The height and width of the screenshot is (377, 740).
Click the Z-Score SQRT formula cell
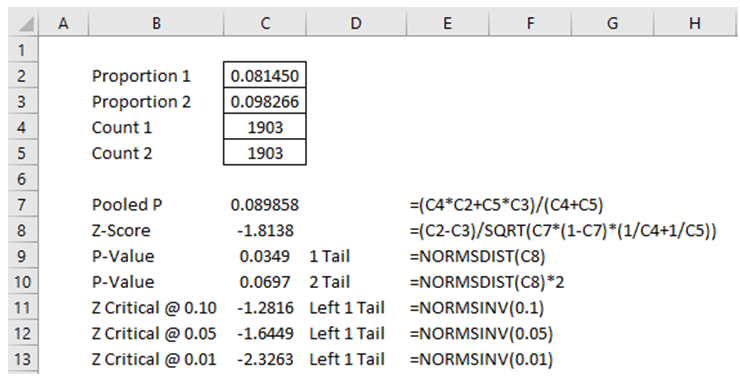tap(563, 231)
